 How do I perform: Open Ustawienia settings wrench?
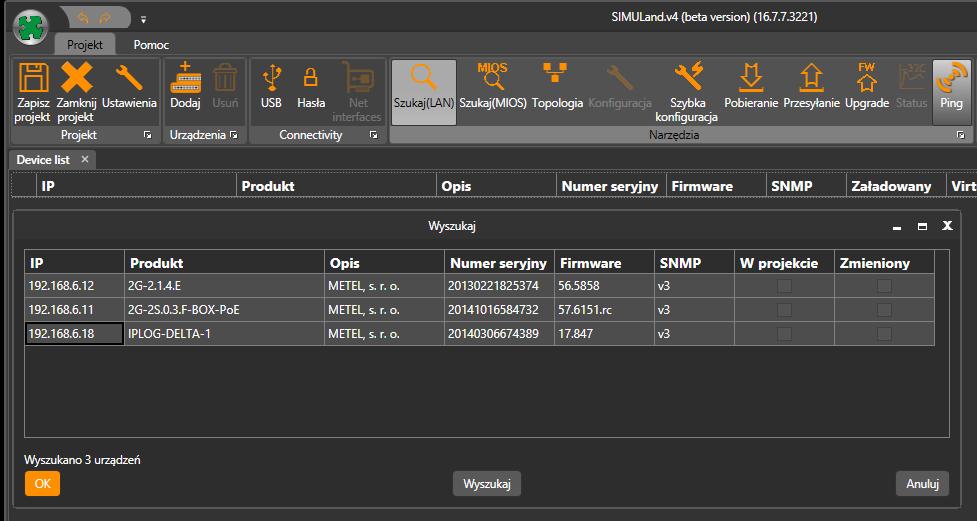pos(129,85)
